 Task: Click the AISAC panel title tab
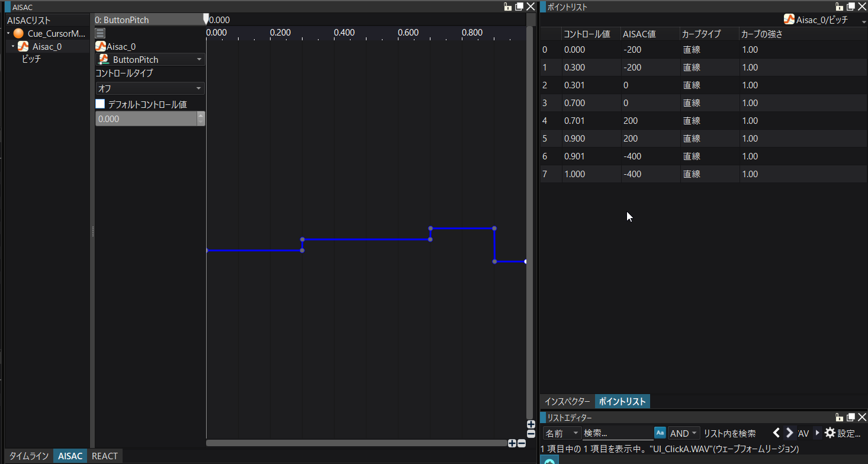pyautogui.click(x=22, y=7)
